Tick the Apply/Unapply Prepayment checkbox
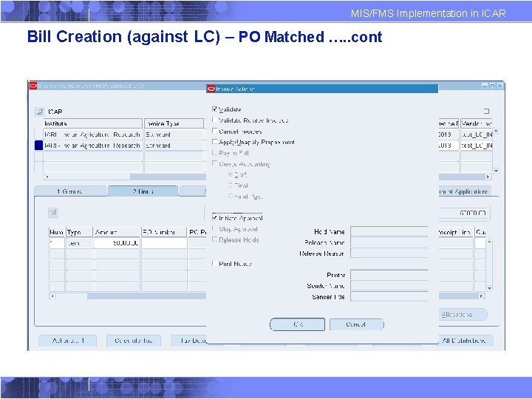The width and height of the screenshot is (532, 399). 214,142
